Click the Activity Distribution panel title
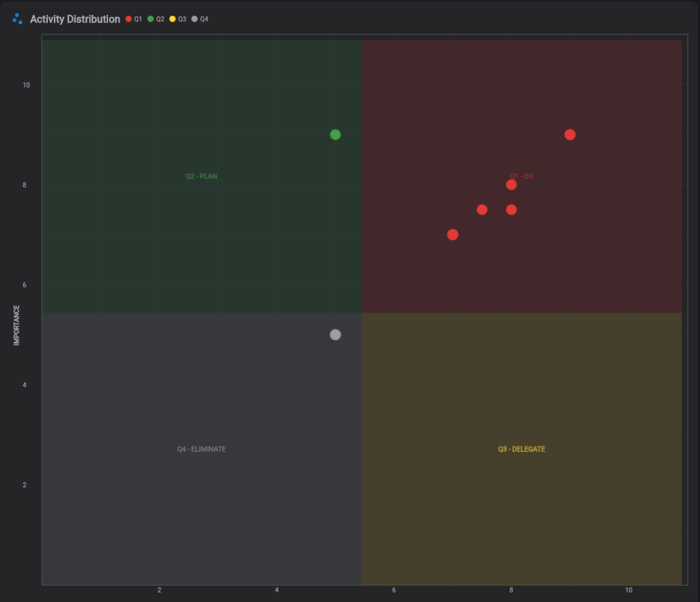The image size is (700, 602). [74, 19]
